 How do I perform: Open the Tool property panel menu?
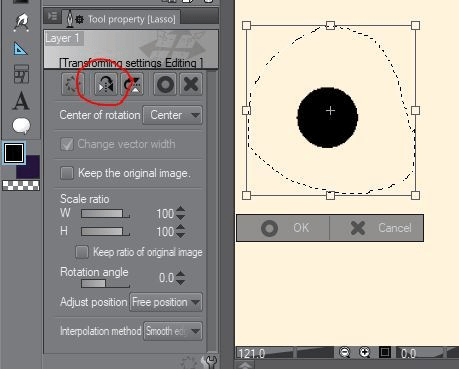[52, 16]
